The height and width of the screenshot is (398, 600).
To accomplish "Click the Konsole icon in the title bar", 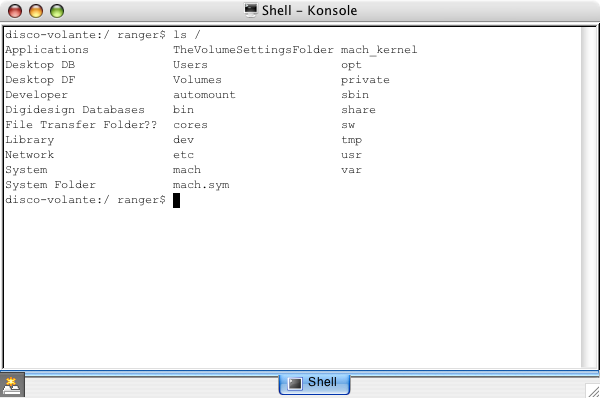I will click(251, 10).
